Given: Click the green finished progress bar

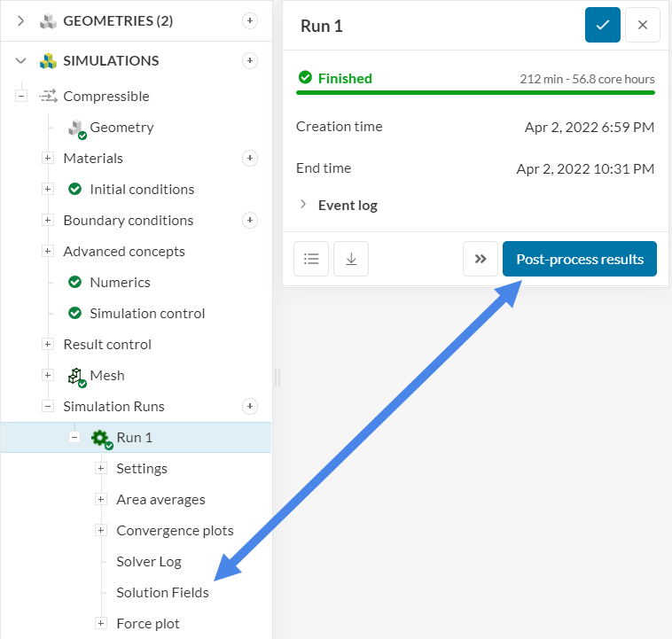Looking at the screenshot, I should click(475, 92).
